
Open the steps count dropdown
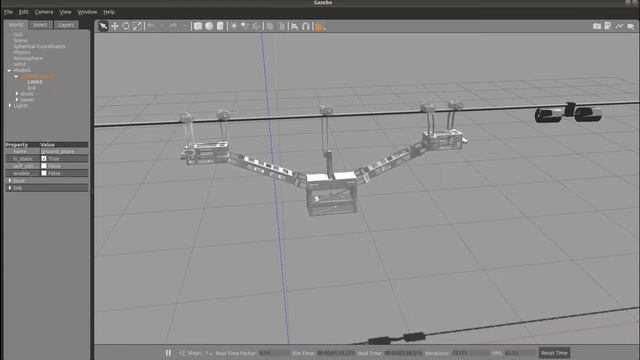(x=209, y=353)
